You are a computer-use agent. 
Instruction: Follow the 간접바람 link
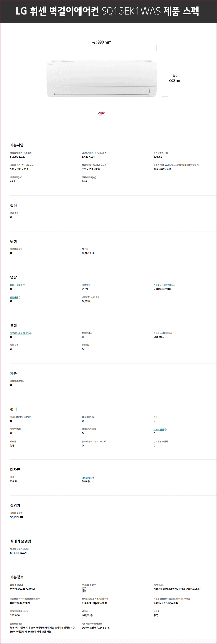[14, 297]
